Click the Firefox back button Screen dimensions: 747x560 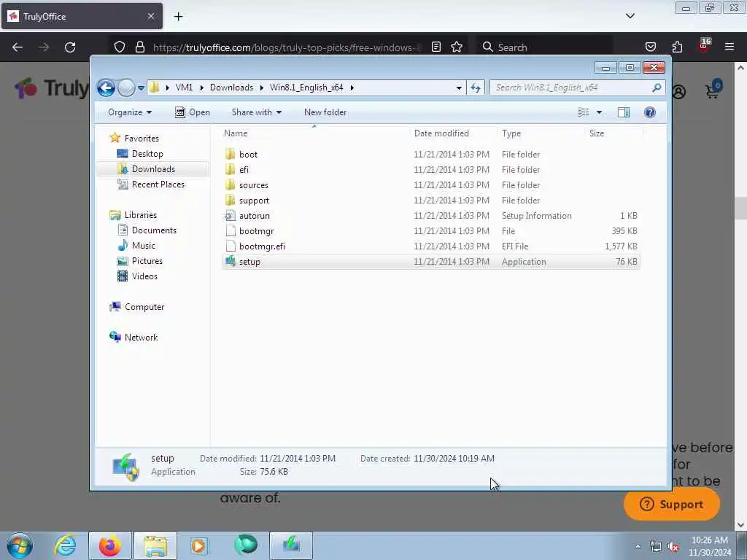pyautogui.click(x=18, y=47)
